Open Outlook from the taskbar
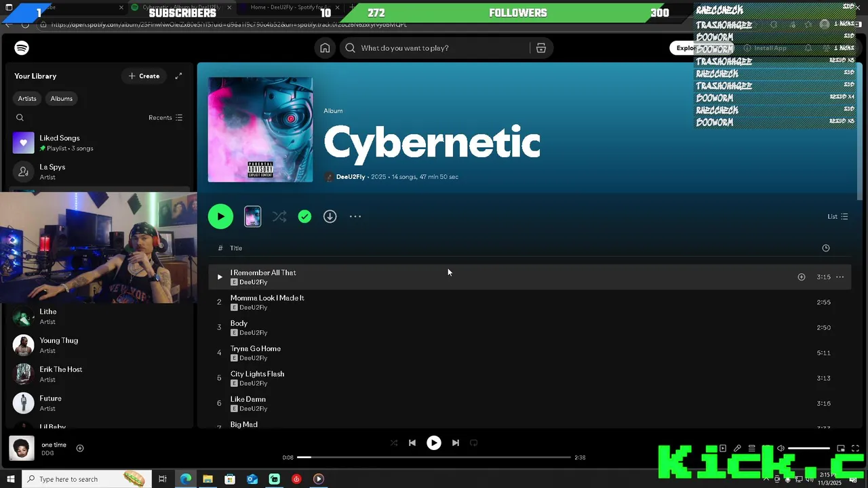 [252, 479]
